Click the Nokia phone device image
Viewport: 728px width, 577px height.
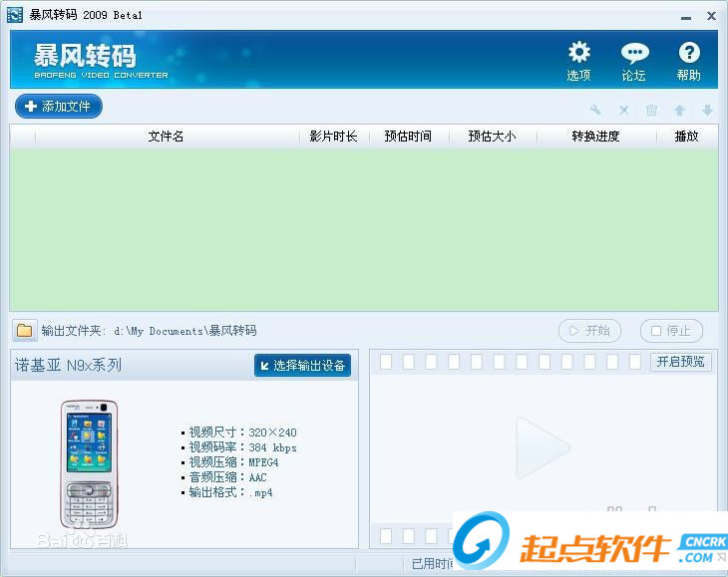[89, 463]
